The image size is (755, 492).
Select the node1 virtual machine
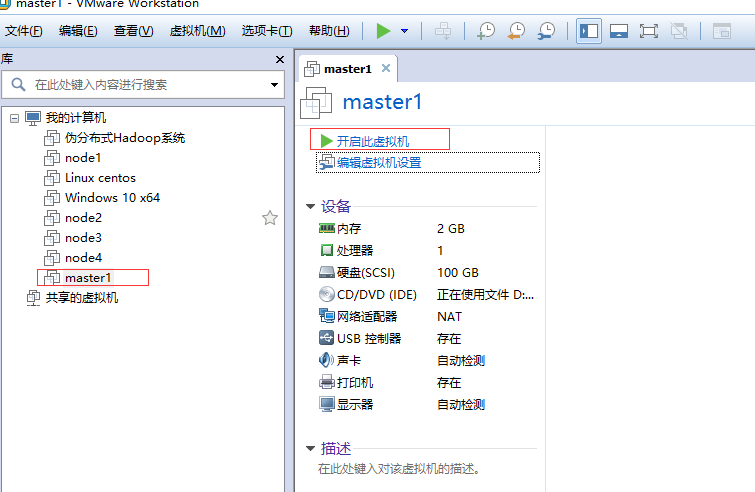83,158
